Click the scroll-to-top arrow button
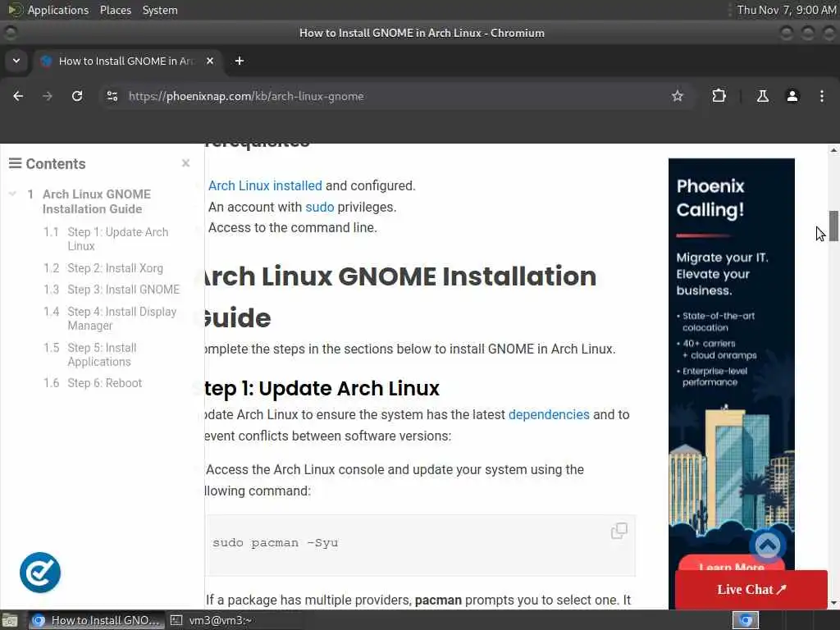The image size is (840, 630). click(x=767, y=545)
